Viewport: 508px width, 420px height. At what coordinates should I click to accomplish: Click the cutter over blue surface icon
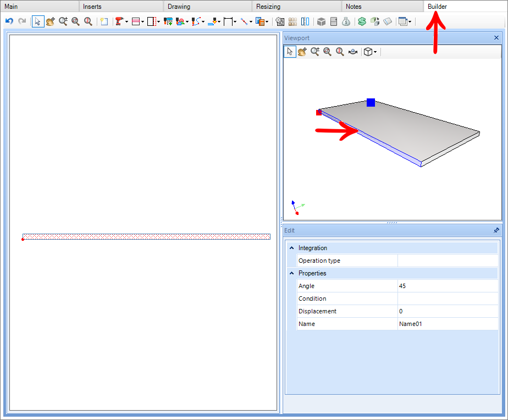tap(212, 21)
